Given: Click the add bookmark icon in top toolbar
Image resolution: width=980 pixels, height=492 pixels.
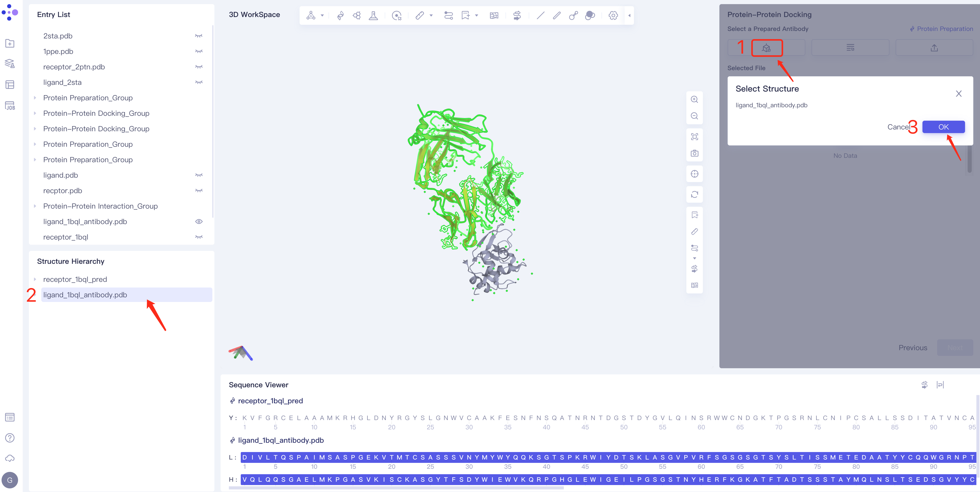Looking at the screenshot, I should [x=465, y=15].
